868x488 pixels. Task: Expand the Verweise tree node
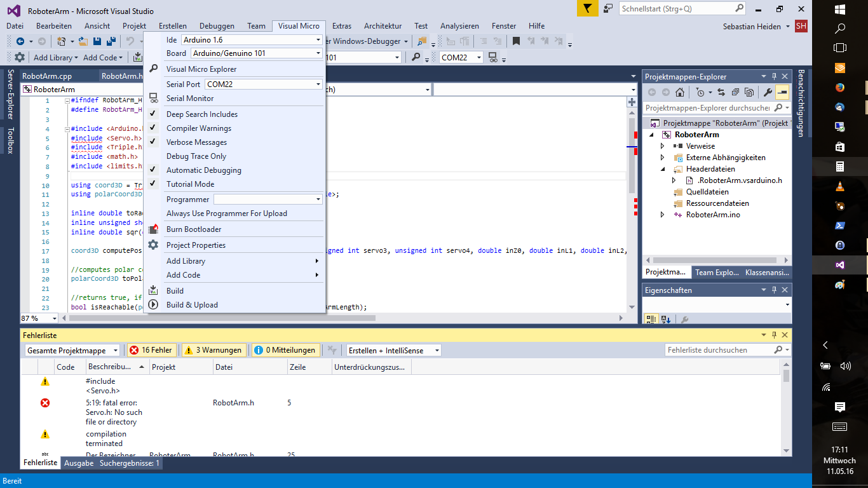[x=663, y=146]
